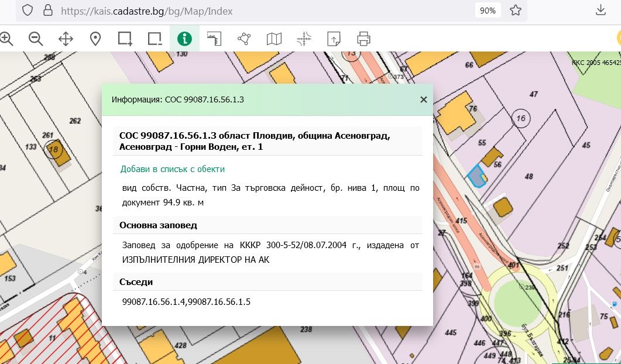
Task: Click the coordinate crosshair tool
Action: click(304, 39)
